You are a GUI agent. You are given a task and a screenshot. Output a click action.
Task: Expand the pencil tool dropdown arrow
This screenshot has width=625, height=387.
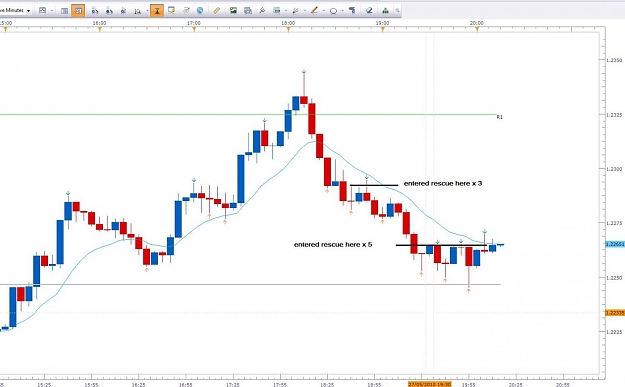coord(324,11)
